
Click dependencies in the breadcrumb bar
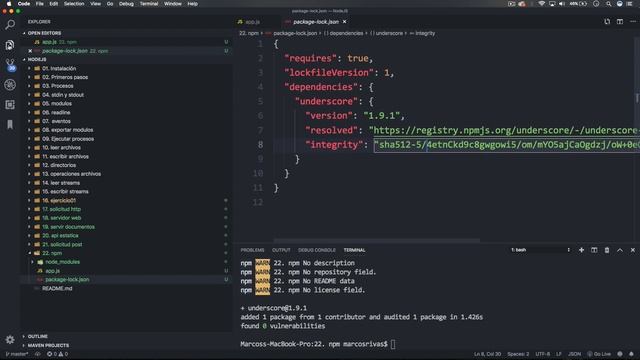tap(346, 33)
